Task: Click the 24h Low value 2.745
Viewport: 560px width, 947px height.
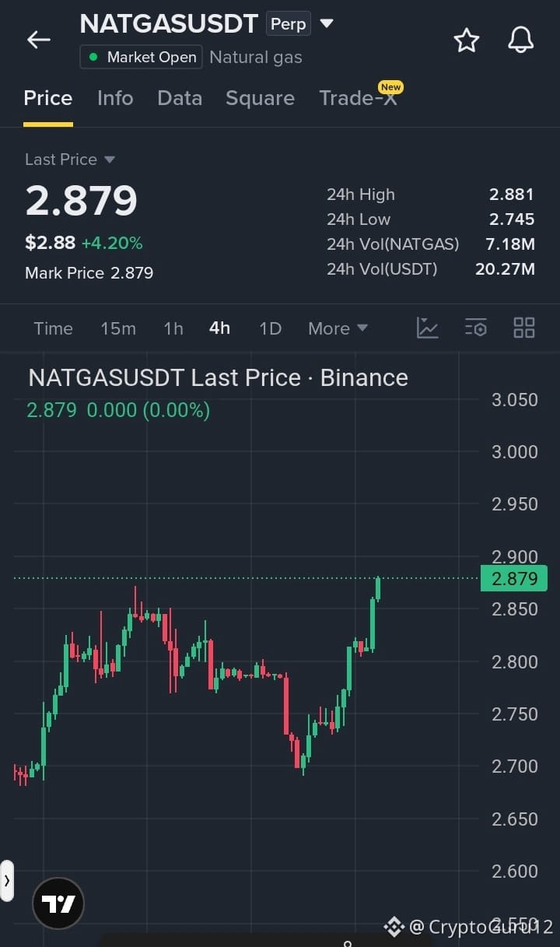Action: tap(512, 219)
